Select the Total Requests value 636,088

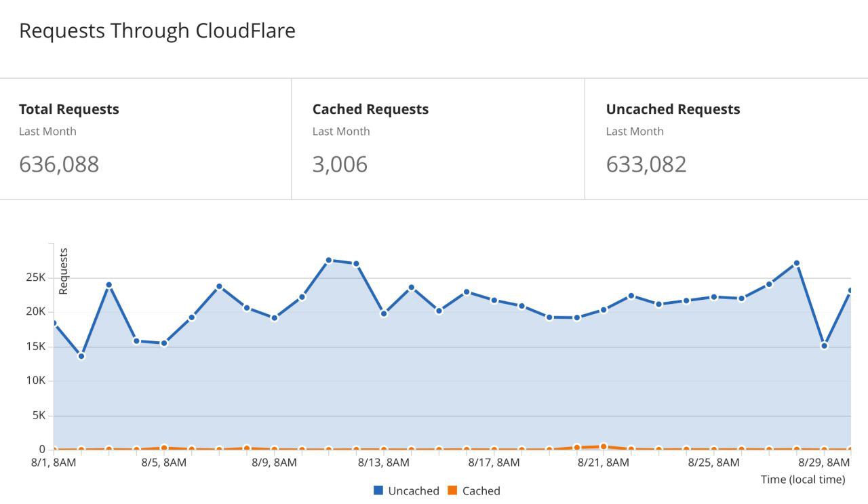[x=59, y=164]
